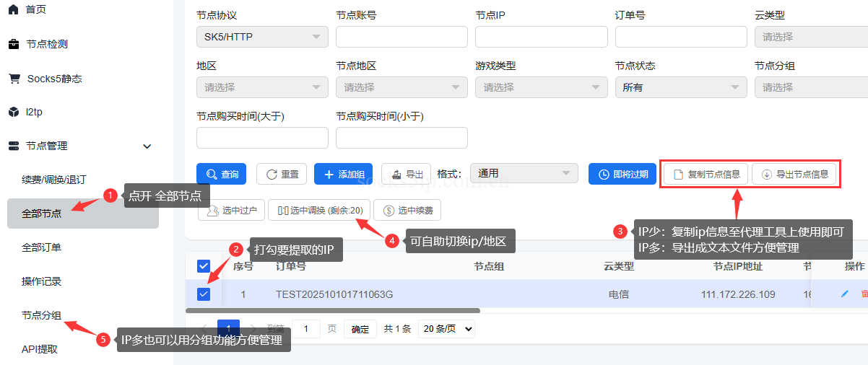The image size is (868, 365).
Task: Focus the 节点购买时间(小于) date field
Action: 402,138
